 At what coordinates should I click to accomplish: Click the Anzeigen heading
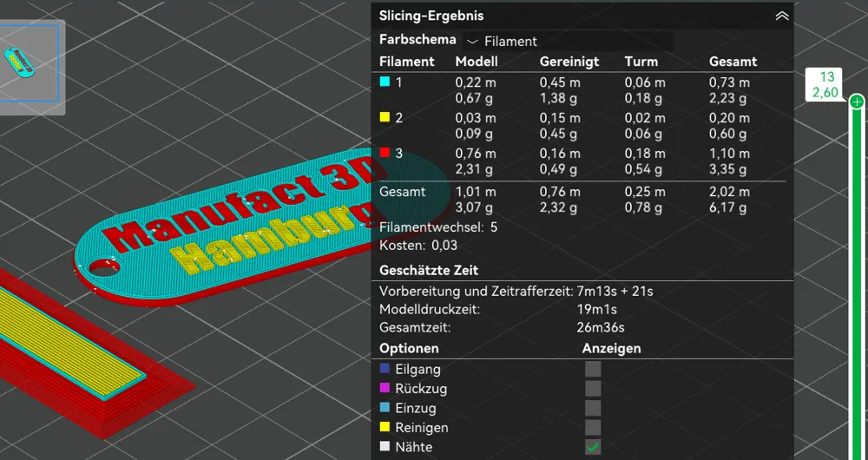coord(611,348)
